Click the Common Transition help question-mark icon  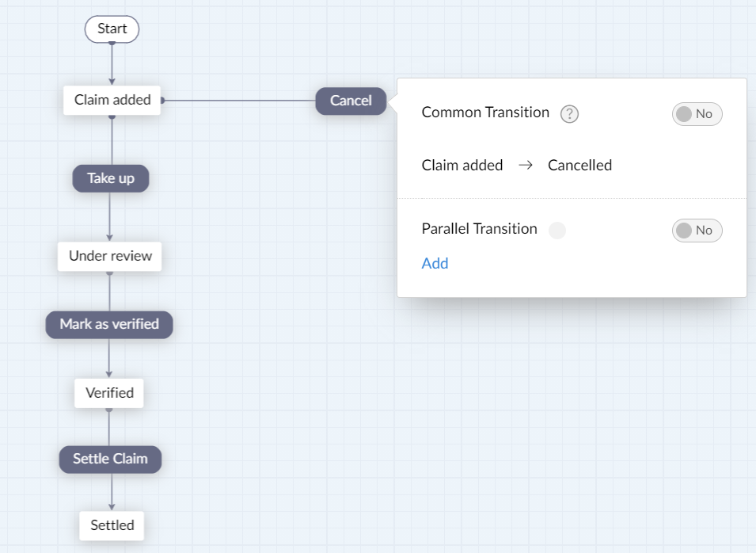[569, 114]
